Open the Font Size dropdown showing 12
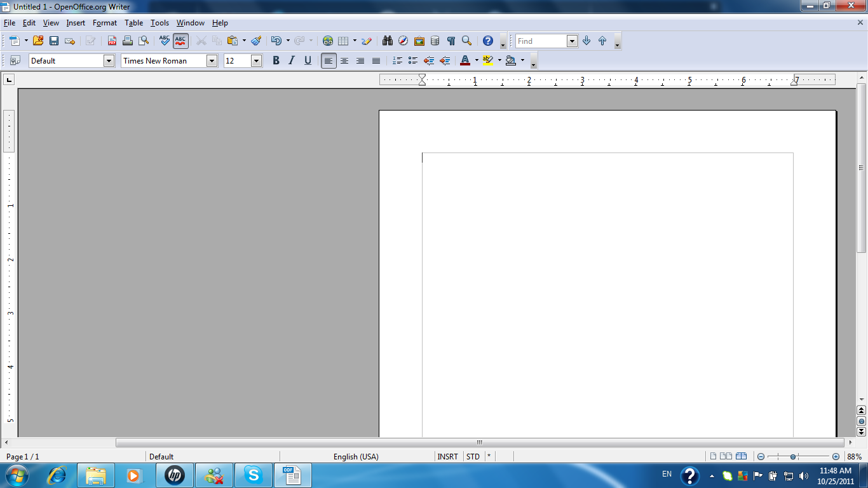 [x=256, y=60]
